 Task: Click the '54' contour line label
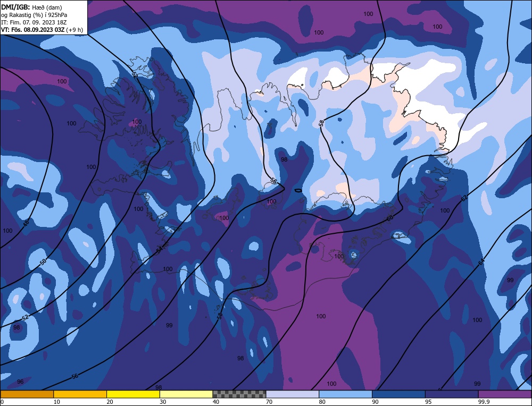[160, 250]
